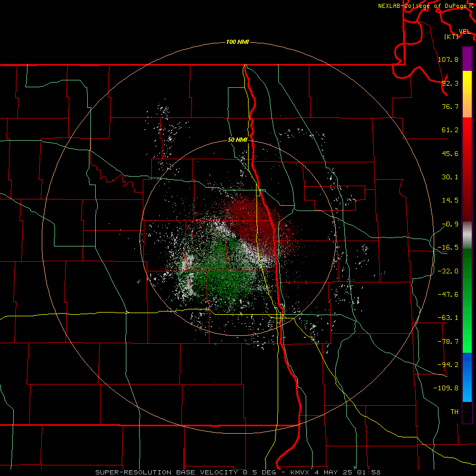The image size is (476, 476).
Task: Click the NEXLAB-College of DuPage credit text
Action: click(423, 6)
